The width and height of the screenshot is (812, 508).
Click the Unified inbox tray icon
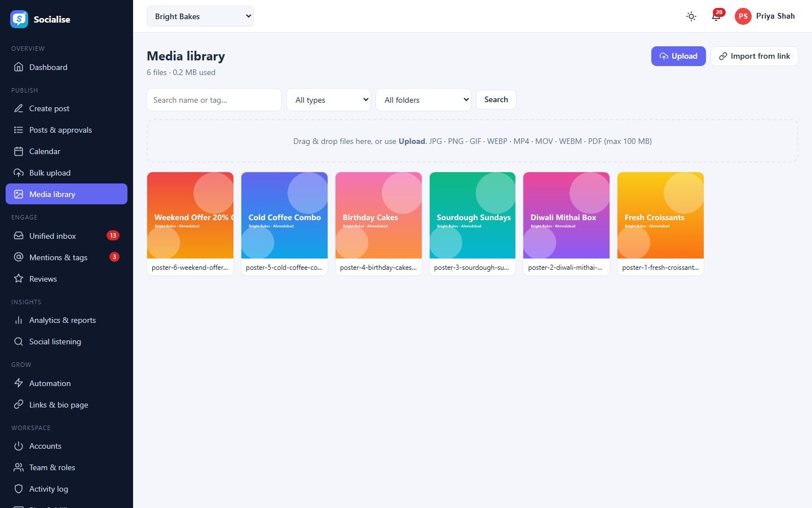coord(19,236)
